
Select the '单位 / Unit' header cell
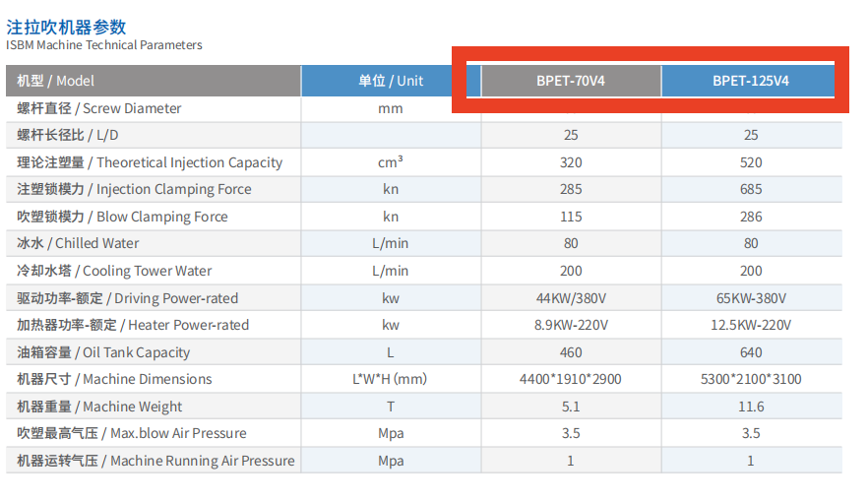391,81
